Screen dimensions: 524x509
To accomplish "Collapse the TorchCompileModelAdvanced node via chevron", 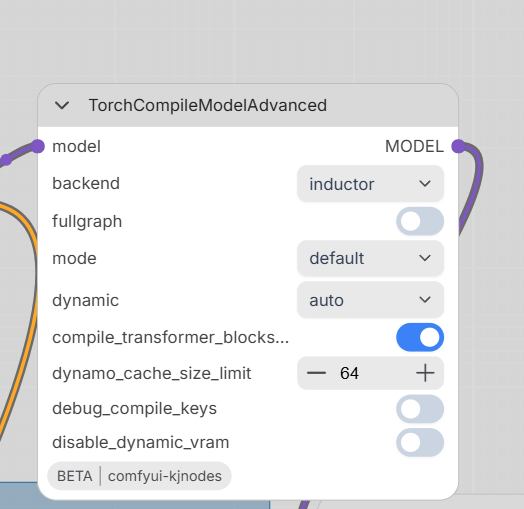I will click(x=62, y=106).
